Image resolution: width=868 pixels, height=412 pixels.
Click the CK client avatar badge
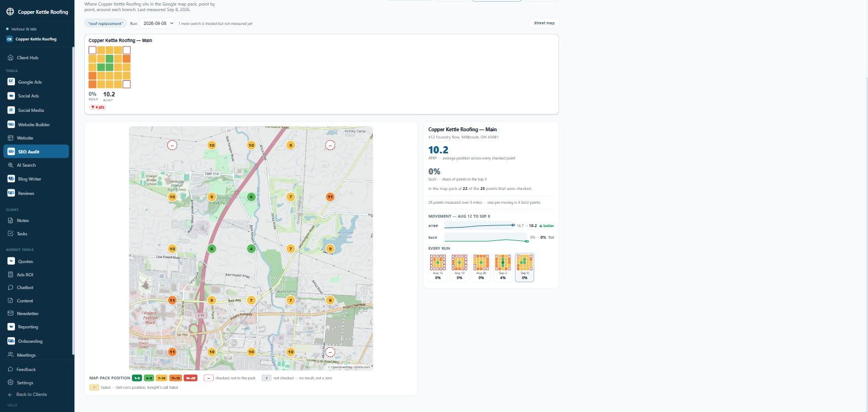9,39
